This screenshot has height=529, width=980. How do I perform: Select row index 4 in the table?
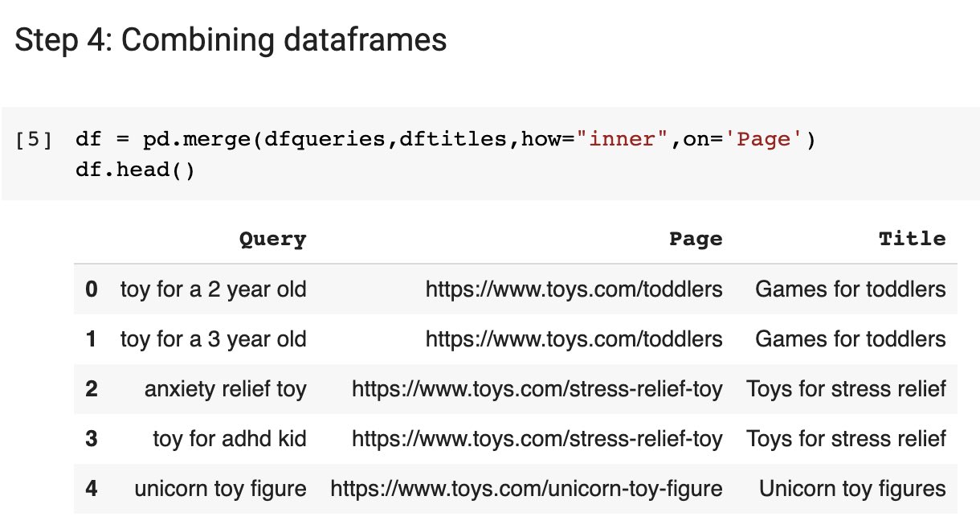(90, 488)
